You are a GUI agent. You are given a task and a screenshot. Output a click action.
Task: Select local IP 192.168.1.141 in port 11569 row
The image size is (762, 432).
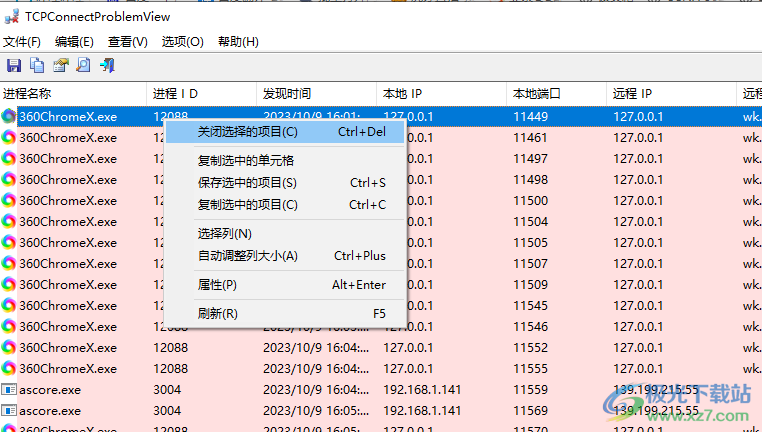[x=422, y=410]
